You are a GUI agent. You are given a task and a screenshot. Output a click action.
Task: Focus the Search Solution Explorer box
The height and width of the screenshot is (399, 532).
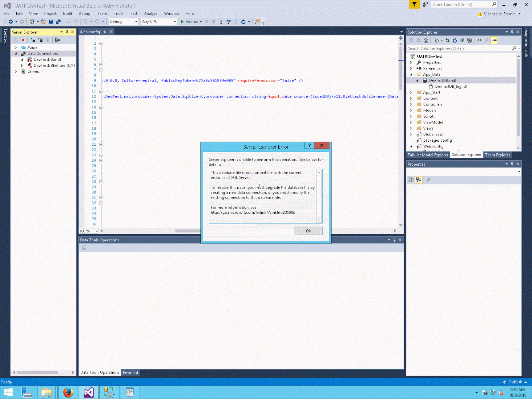(x=460, y=49)
